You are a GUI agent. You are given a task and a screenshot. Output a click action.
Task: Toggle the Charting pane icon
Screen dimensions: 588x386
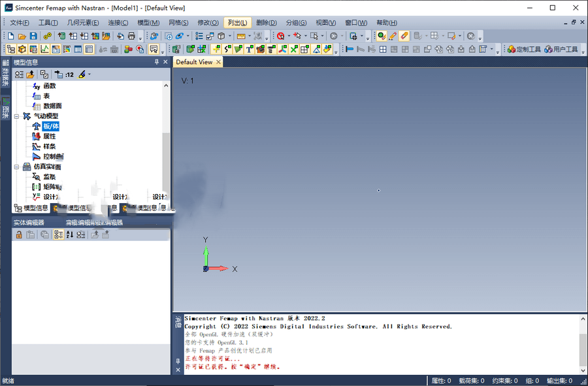coord(44,49)
